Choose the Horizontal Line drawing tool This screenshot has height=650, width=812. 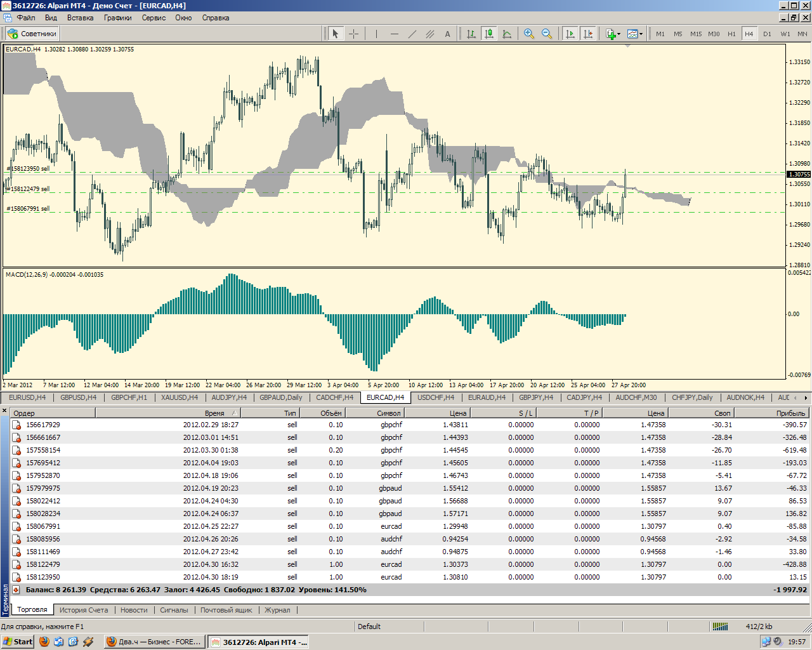click(394, 34)
